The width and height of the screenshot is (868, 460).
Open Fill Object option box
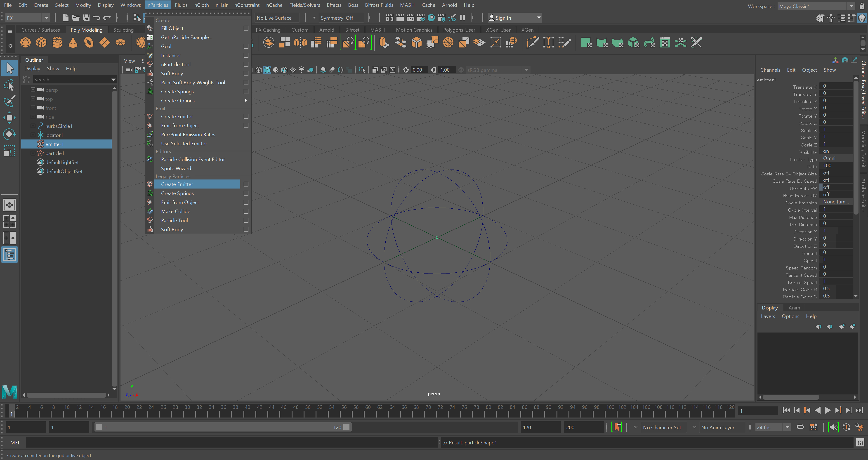click(x=246, y=28)
